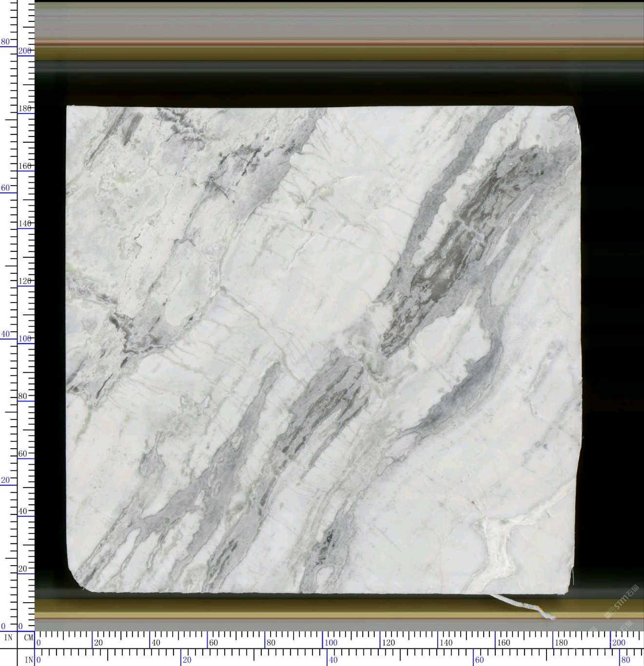This screenshot has height=666, width=644.
Task: Click the 80 label on bottom inch ruler
Action: 626,660
